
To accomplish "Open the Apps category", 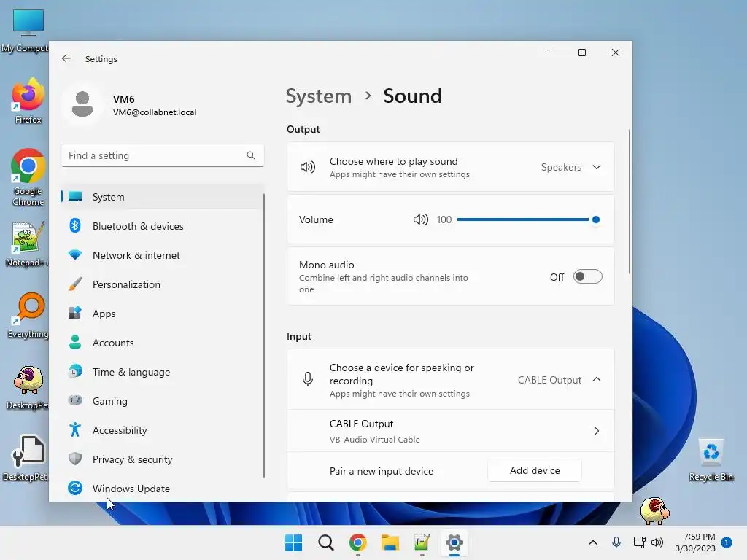I will tap(163, 314).
